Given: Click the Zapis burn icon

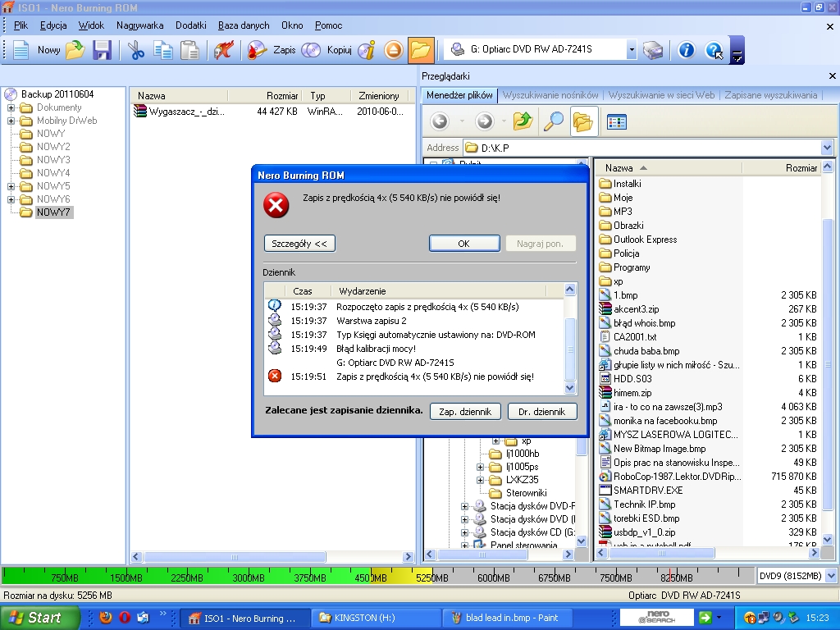Looking at the screenshot, I should click(x=257, y=50).
